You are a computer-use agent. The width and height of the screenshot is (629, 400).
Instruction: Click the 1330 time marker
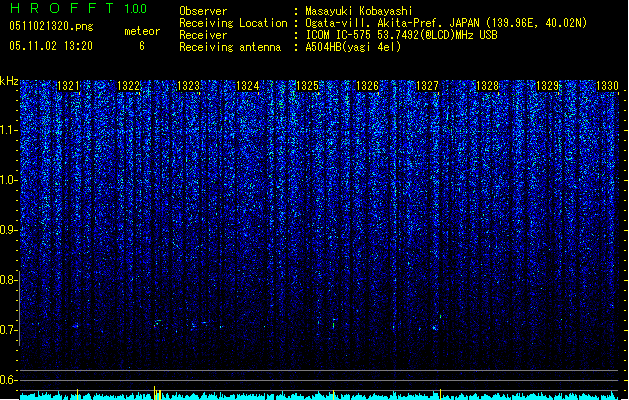(607, 86)
